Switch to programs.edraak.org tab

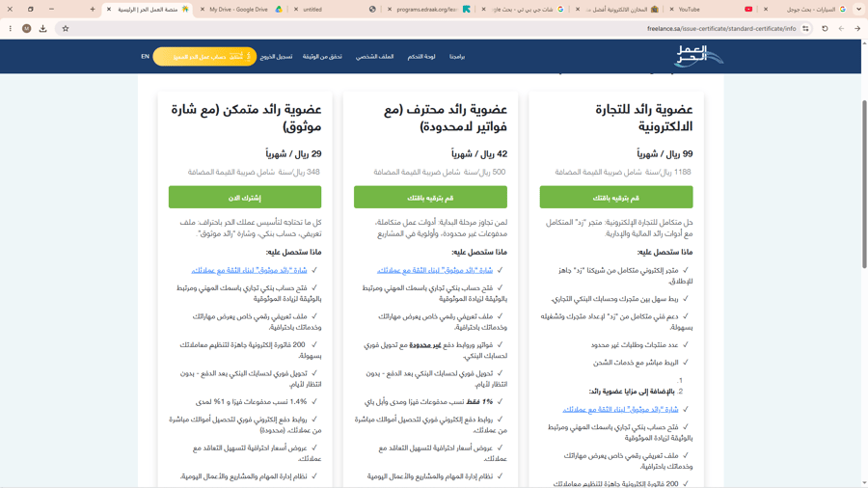[430, 9]
